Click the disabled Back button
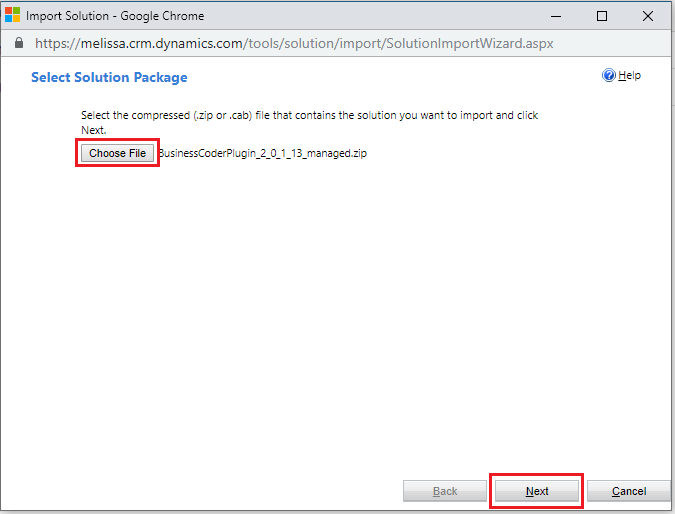Viewport: 675px width, 514px height. coord(445,491)
